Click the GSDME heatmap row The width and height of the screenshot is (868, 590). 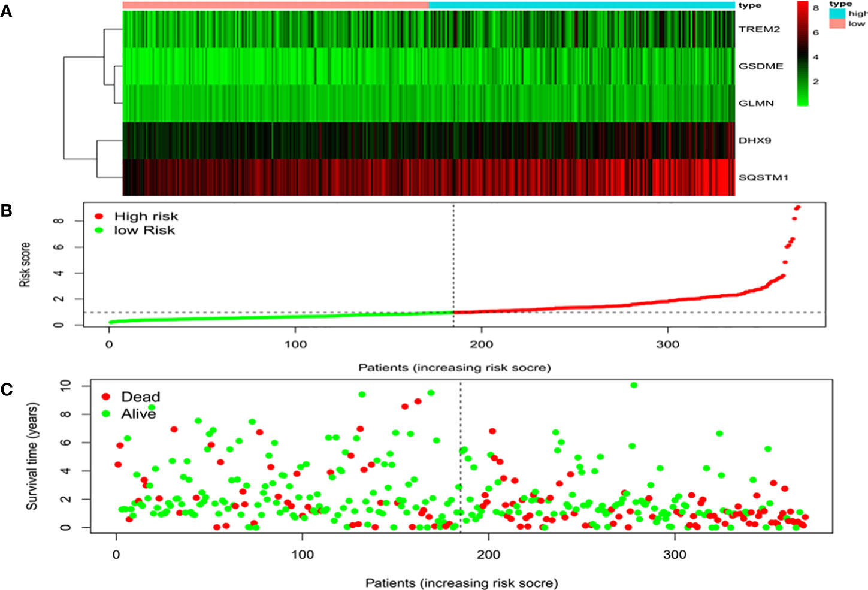[428, 66]
